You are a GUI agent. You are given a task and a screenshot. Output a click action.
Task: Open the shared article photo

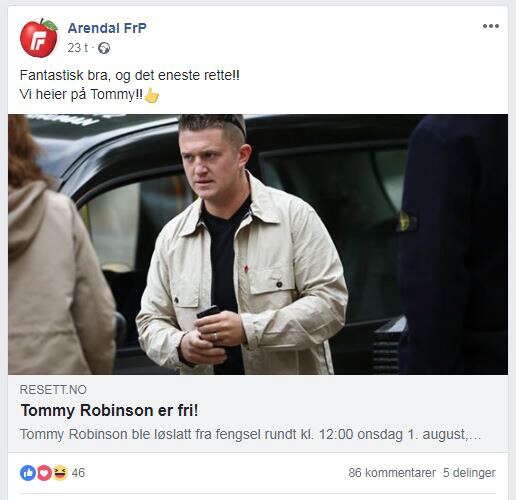(x=258, y=244)
